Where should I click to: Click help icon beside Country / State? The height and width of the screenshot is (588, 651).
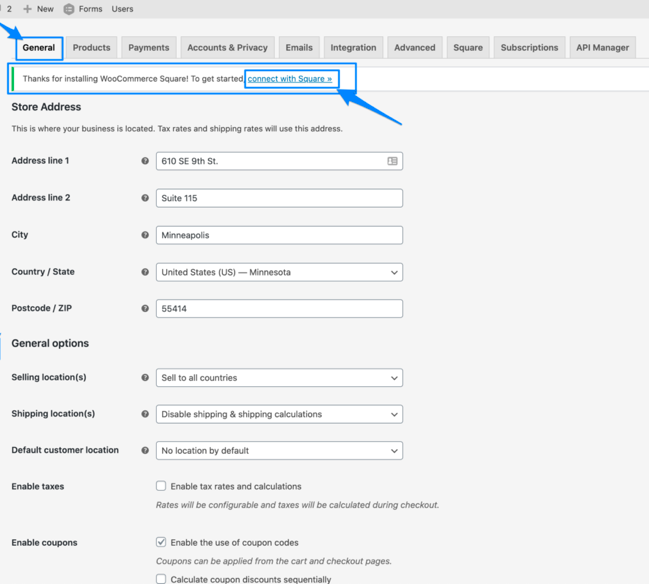[x=145, y=272]
